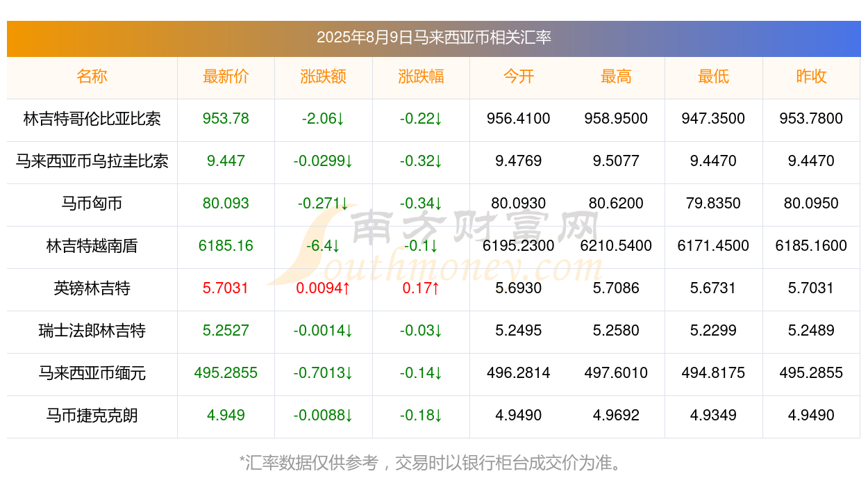Viewport: 868px width, 485px height.
Task: Click the previous close 953.7800
Action: coord(811,119)
